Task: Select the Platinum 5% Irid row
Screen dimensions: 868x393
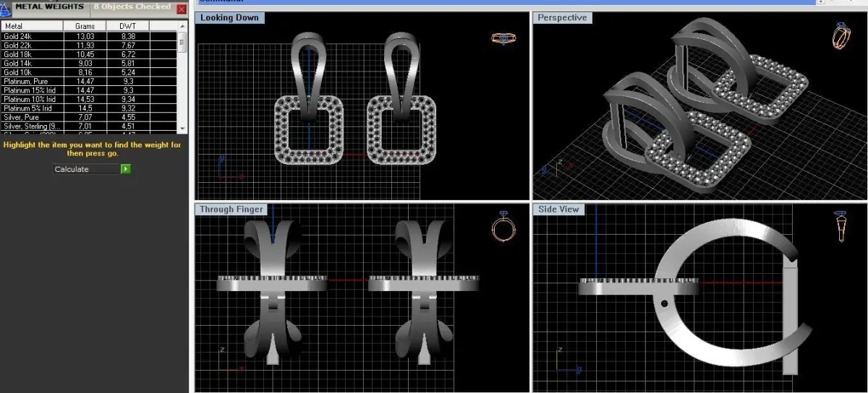Action: point(89,108)
